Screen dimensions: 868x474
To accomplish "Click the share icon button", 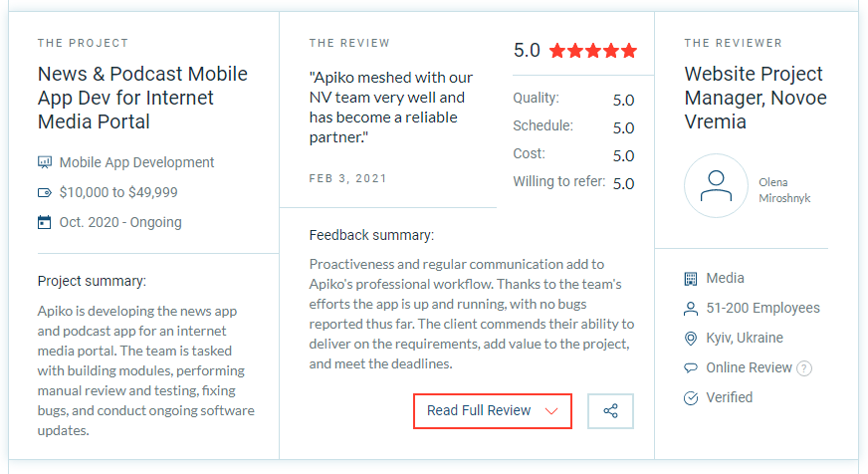I will [x=610, y=411].
